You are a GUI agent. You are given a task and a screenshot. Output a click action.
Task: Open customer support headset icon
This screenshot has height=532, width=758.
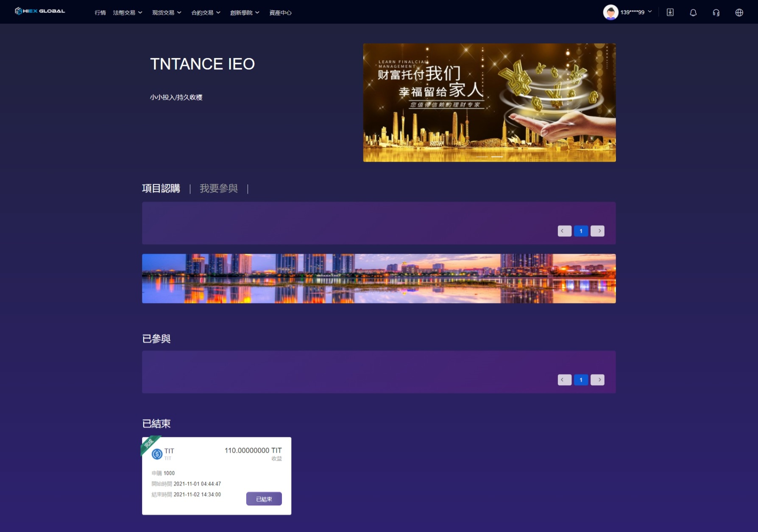tap(716, 13)
